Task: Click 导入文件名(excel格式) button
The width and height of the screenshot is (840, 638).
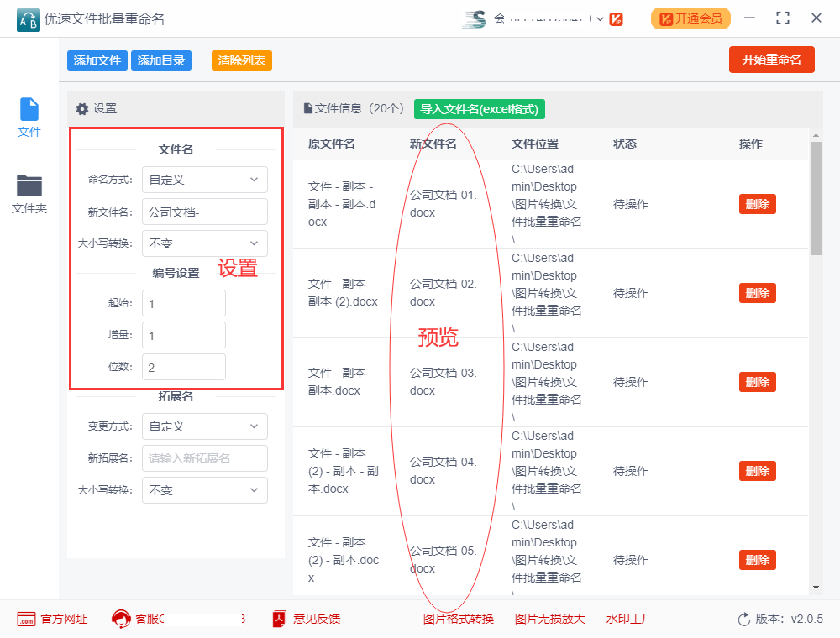Action: 480,109
